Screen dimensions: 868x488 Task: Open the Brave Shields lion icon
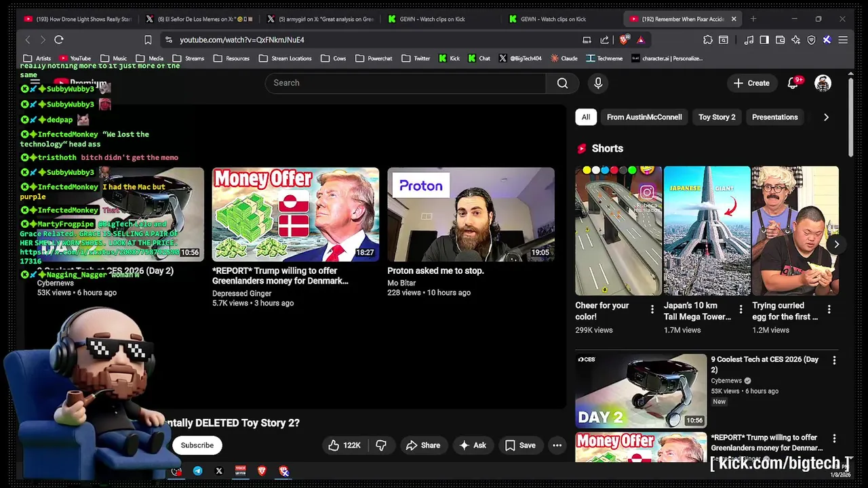(624, 40)
